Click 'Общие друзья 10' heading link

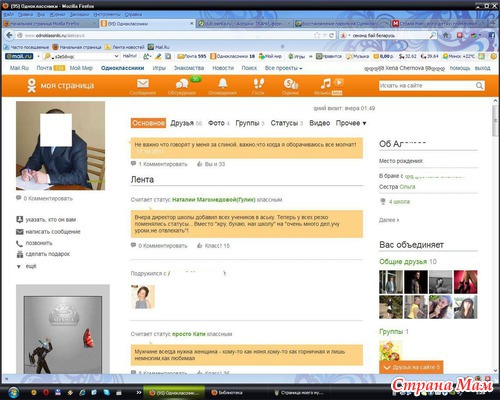(x=408, y=262)
